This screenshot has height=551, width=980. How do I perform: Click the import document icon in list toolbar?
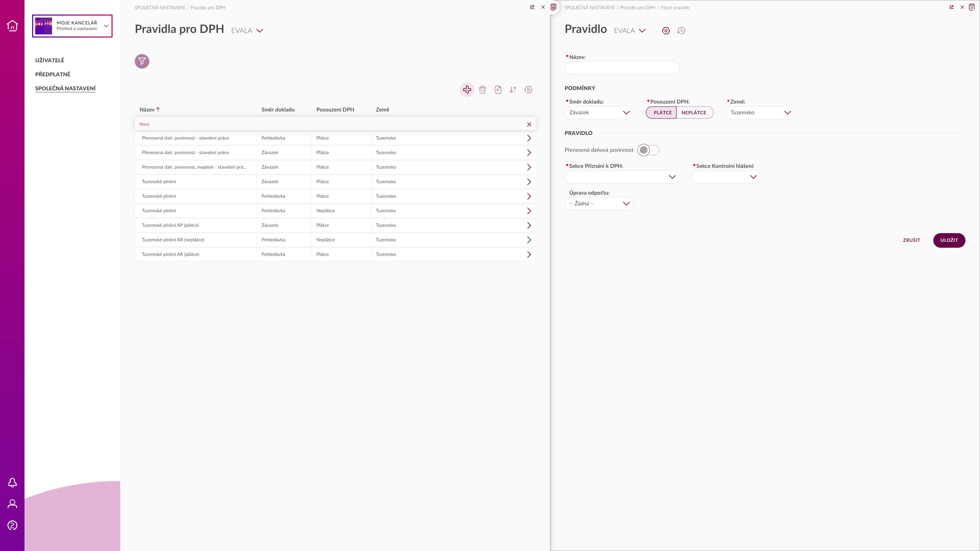(498, 90)
